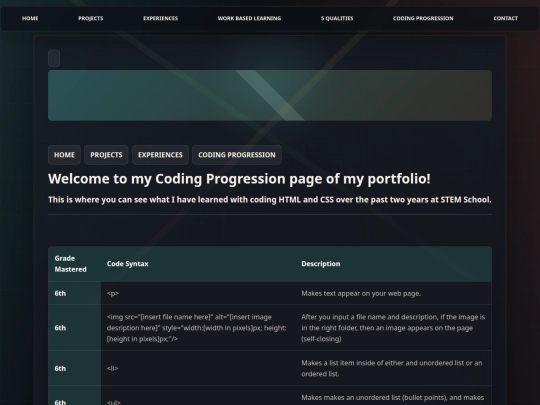Click the Welcome to my Coding Progression heading
The height and width of the screenshot is (405, 540).
239,179
